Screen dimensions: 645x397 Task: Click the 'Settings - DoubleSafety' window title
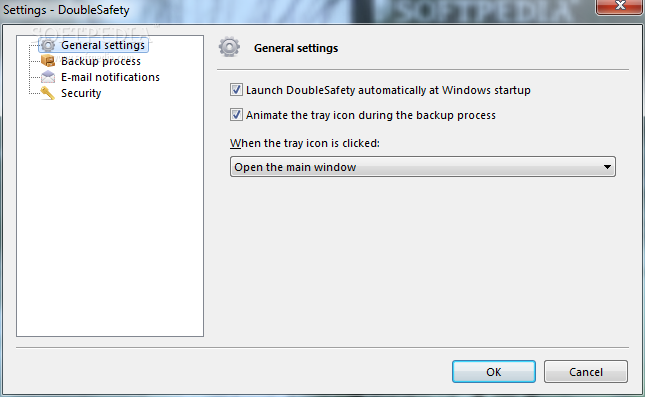(66, 10)
